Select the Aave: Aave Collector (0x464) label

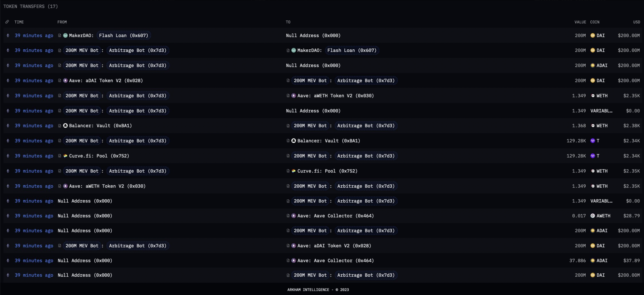click(335, 216)
